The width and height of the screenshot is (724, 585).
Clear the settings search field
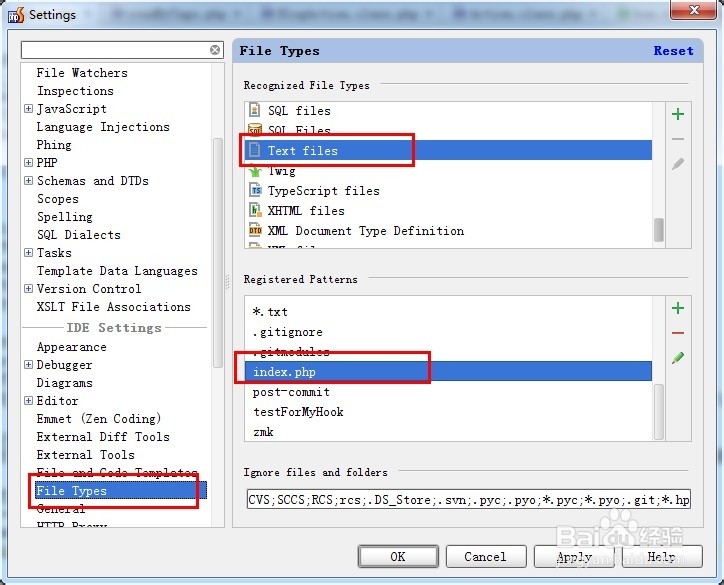coord(215,50)
